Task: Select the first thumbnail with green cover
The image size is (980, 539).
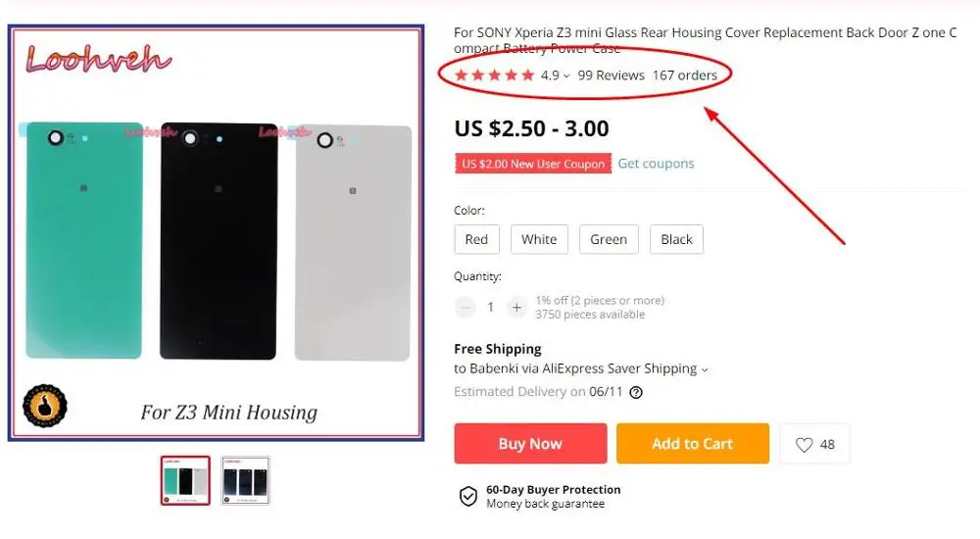Action: pyautogui.click(x=185, y=480)
